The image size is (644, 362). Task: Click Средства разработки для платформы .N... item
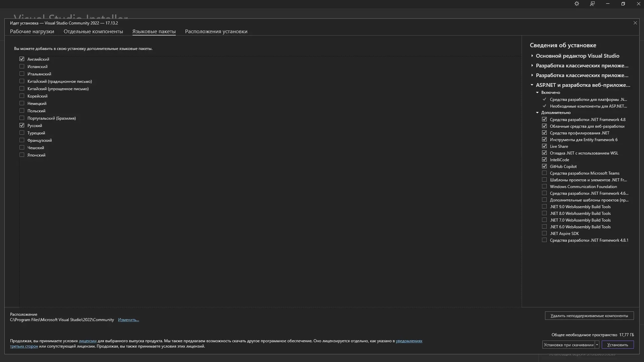click(588, 100)
